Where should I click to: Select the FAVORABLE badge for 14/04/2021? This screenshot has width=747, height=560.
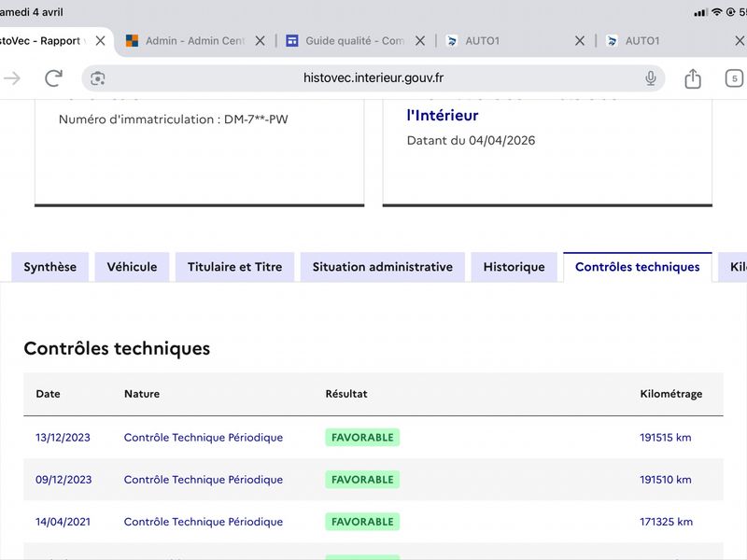pos(362,522)
